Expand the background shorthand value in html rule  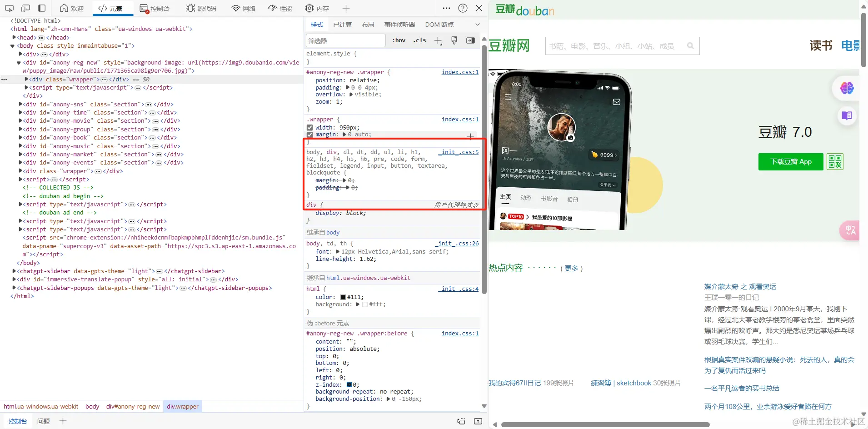click(358, 304)
